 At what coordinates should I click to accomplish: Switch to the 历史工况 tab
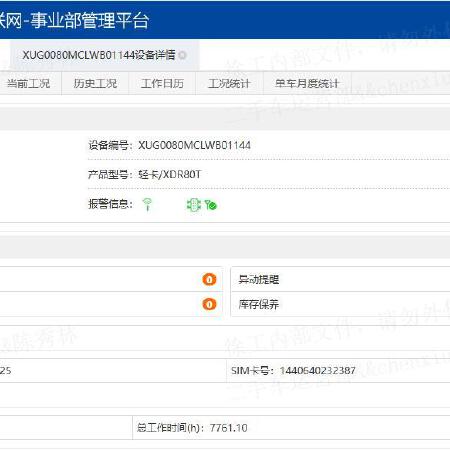[95, 83]
